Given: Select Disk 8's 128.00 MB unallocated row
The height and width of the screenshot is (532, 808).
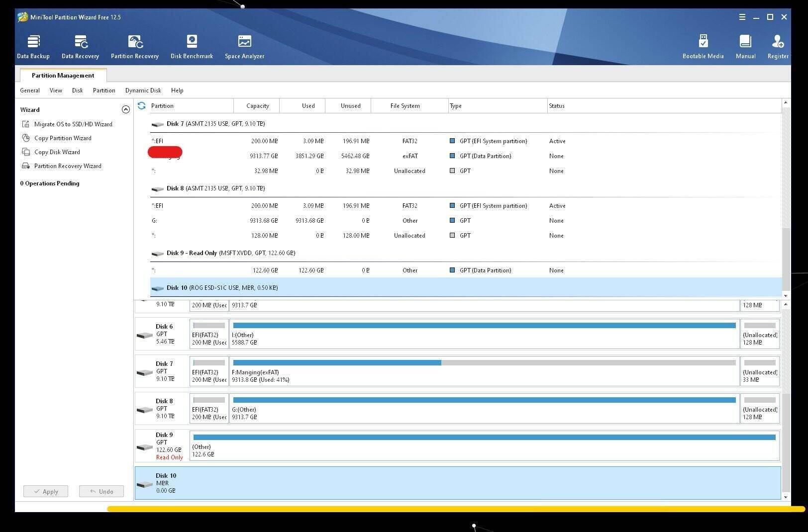Looking at the screenshot, I should 466,235.
